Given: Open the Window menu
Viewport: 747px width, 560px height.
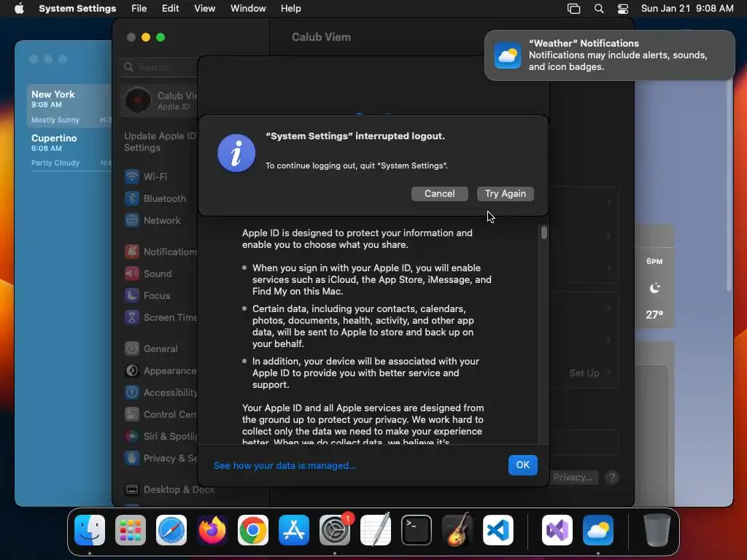Looking at the screenshot, I should coord(248,9).
